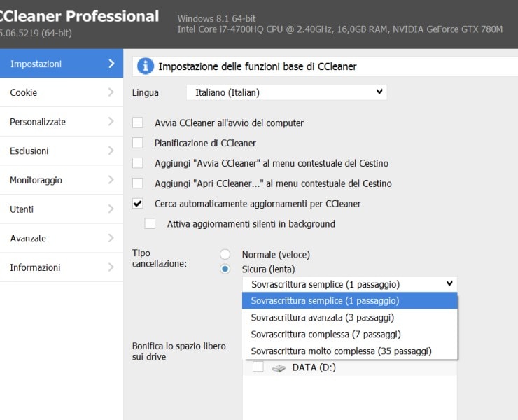The image size is (518, 420).
Task: Tick the DATA (D:) drive checkbox
Action: click(x=258, y=367)
